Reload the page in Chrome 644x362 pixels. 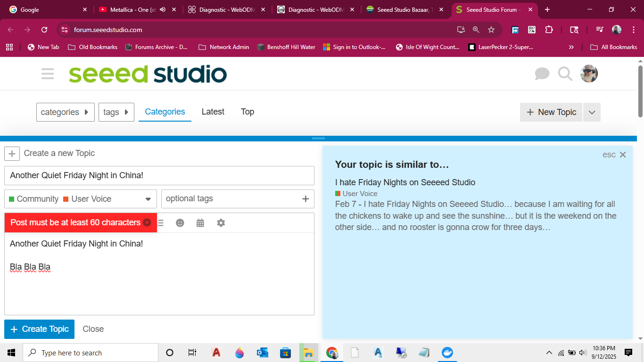click(x=44, y=30)
